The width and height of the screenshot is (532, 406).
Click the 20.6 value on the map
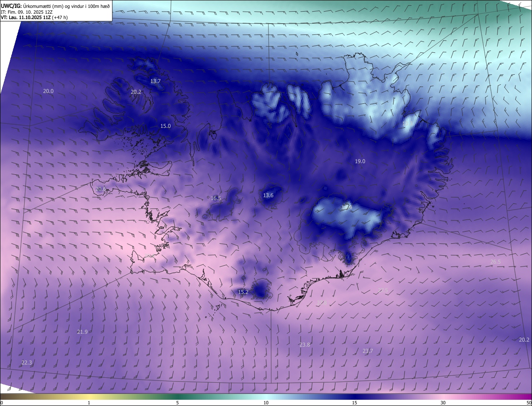(101, 189)
